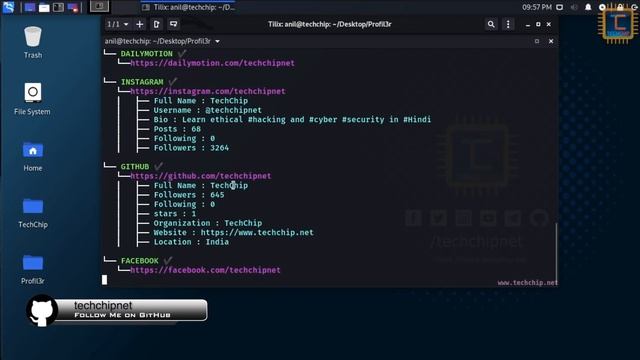Screen dimensions: 640x360
Task: Open the File System desktop icon
Action: (32, 99)
